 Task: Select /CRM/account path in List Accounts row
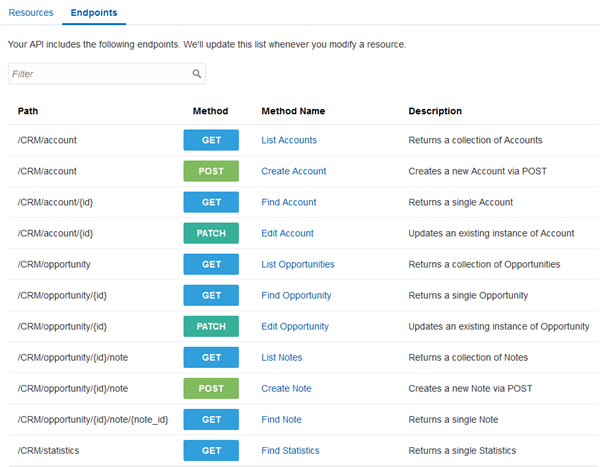[x=47, y=140]
